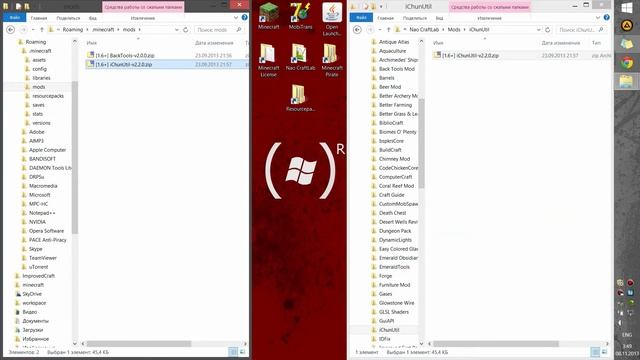
Task: Sort by Имя column in left window
Action: [x=92, y=43]
